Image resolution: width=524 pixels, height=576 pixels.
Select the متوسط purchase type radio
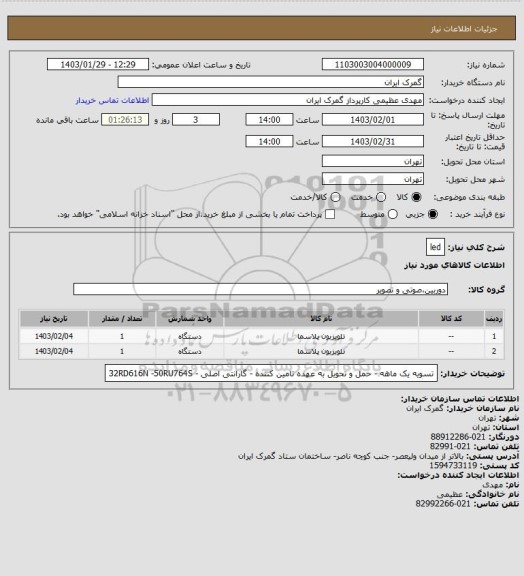click(392, 214)
